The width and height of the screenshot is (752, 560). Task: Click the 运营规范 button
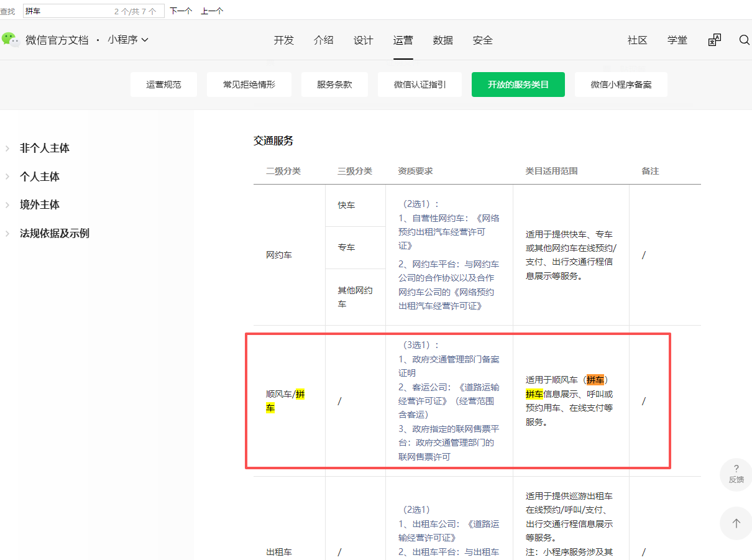[x=163, y=84]
